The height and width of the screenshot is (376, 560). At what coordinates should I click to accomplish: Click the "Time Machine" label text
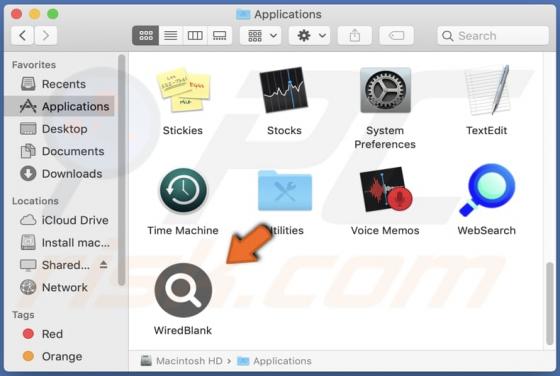tap(183, 230)
